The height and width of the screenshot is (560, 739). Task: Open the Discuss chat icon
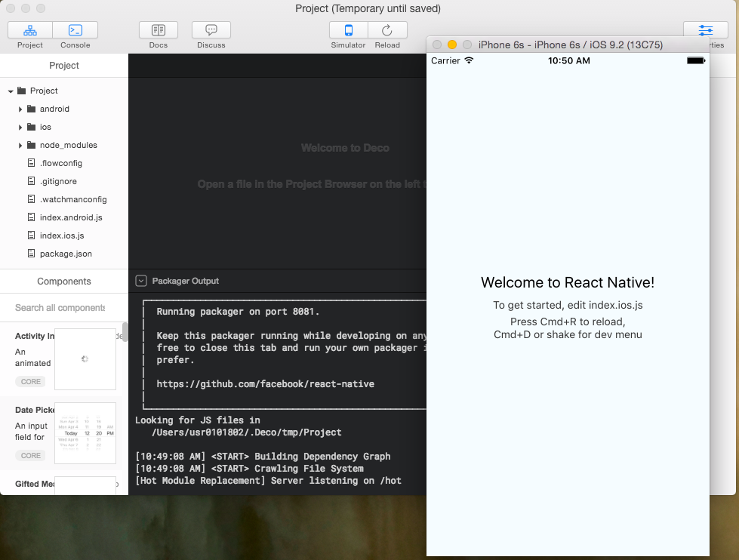pos(211,30)
